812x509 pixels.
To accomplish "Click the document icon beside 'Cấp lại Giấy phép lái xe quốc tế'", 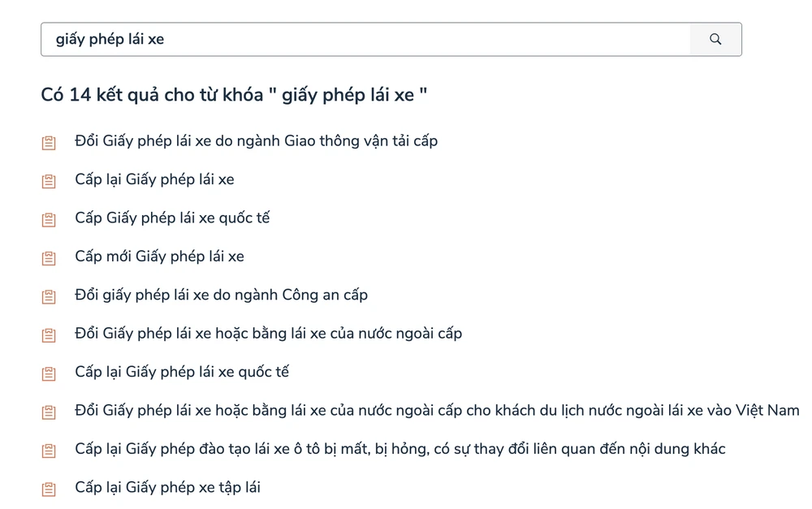I will tap(49, 372).
